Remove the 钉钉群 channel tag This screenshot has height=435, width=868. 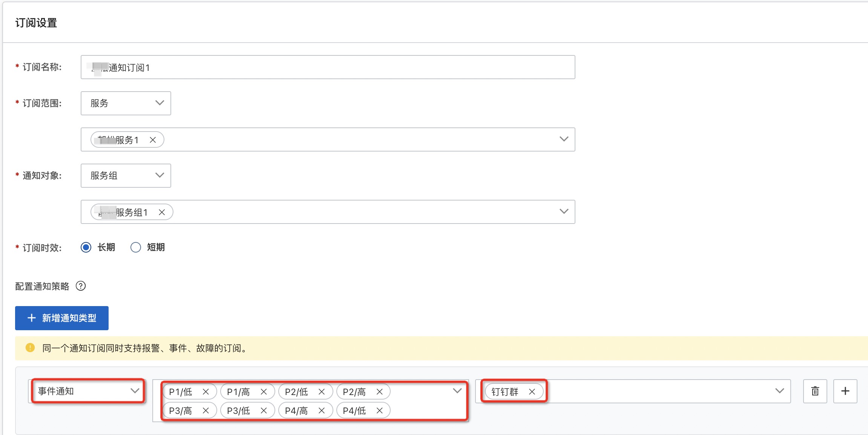(x=532, y=392)
